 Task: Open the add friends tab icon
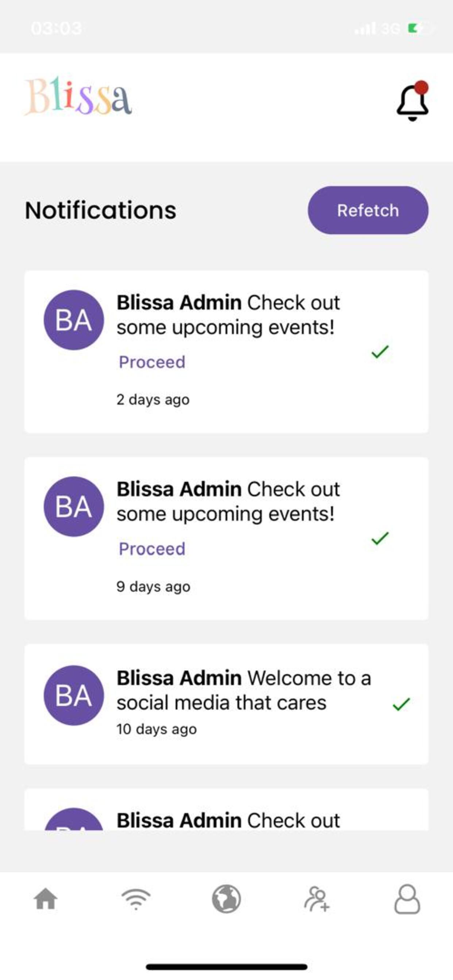click(x=317, y=899)
